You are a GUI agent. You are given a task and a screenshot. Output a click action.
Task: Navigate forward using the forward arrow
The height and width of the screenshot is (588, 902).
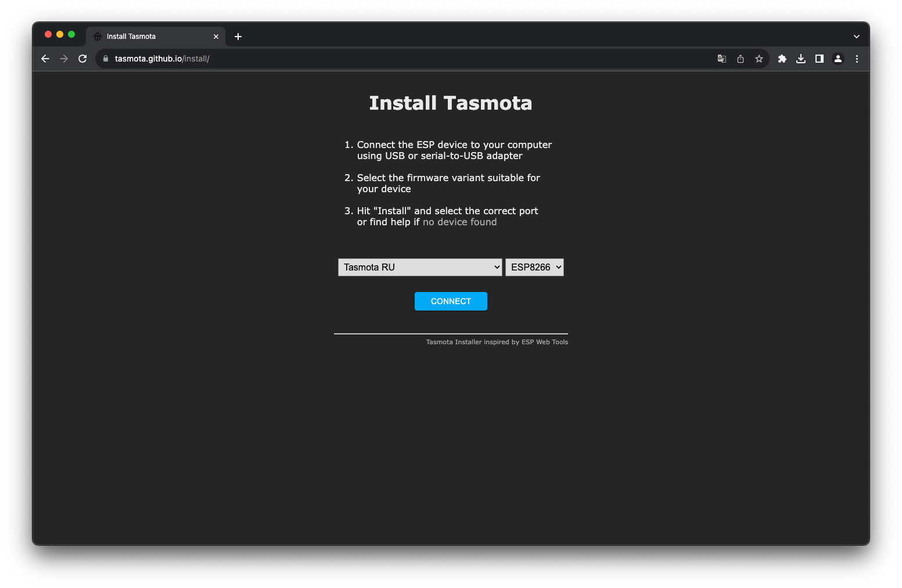tap(64, 59)
